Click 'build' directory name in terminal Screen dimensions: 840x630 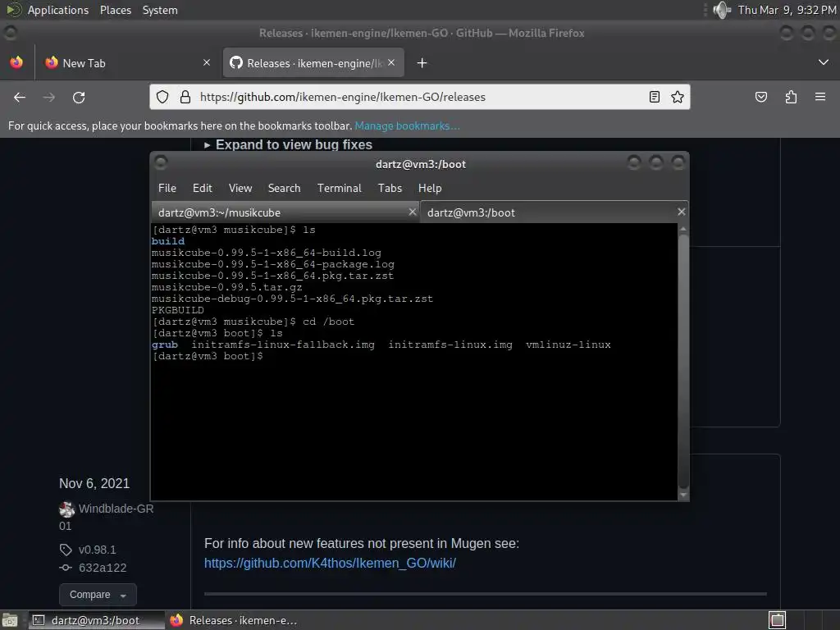coord(167,241)
